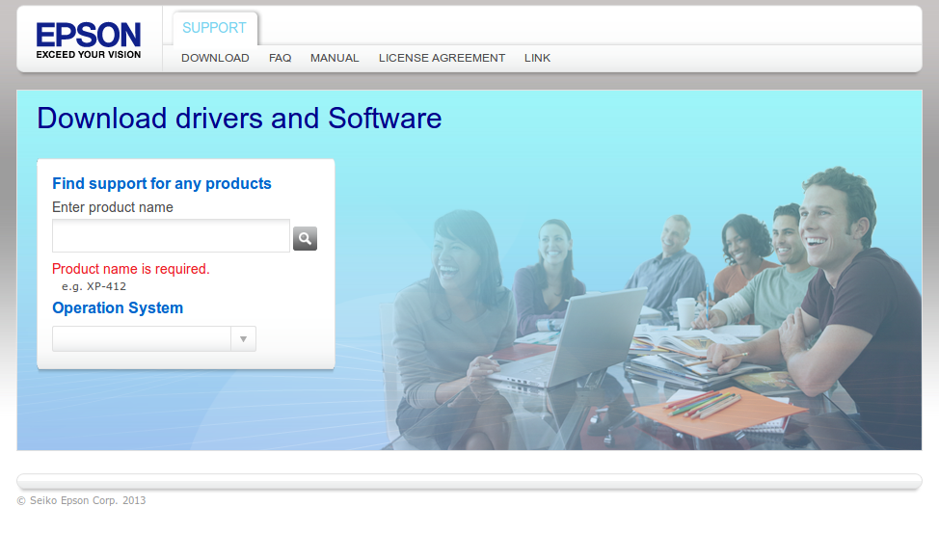939x560 pixels.
Task: Click the Epson logo
Action: (x=89, y=40)
